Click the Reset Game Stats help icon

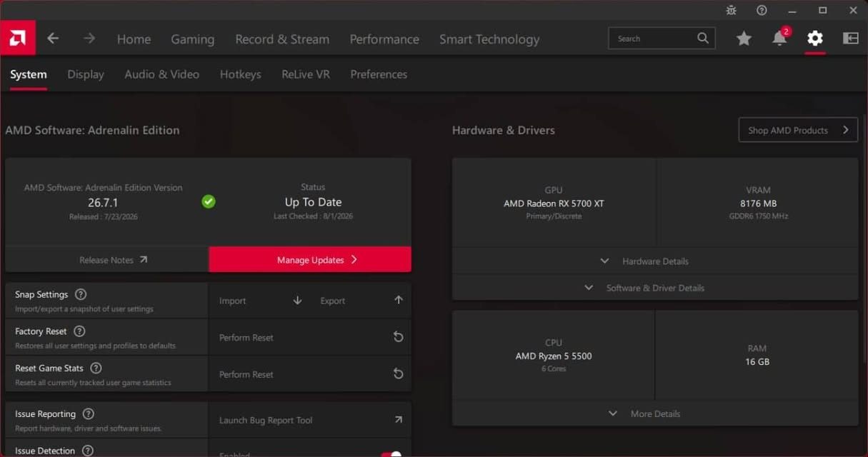click(x=96, y=368)
